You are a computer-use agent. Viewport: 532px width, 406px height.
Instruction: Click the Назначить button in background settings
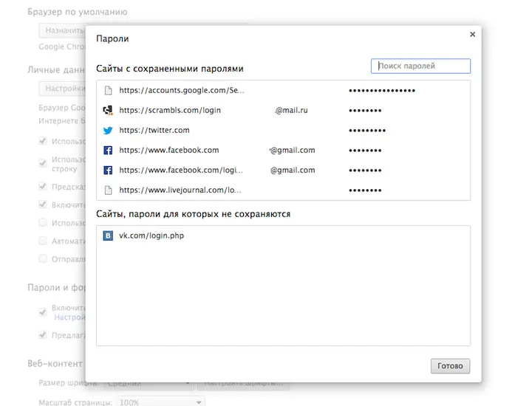click(62, 30)
